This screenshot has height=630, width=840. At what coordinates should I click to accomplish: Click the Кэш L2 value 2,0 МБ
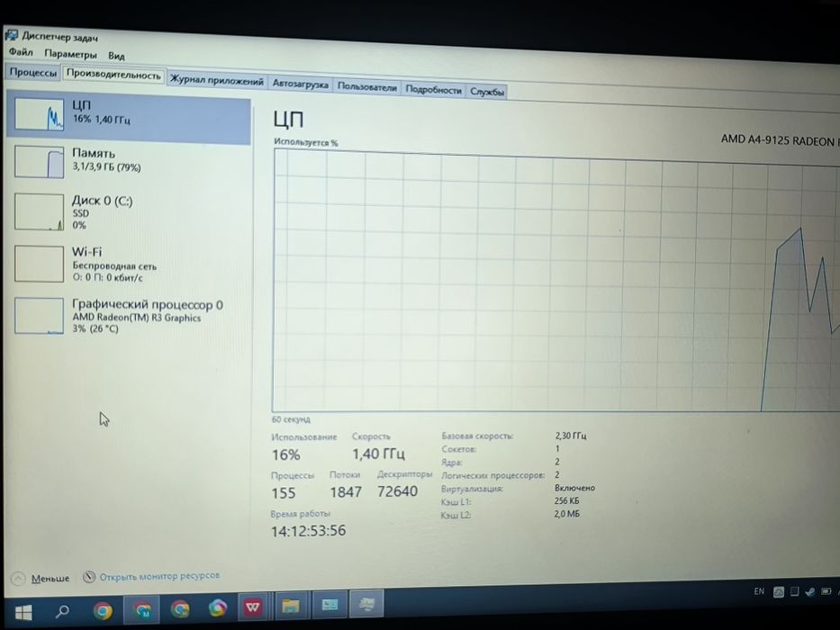coord(567,514)
